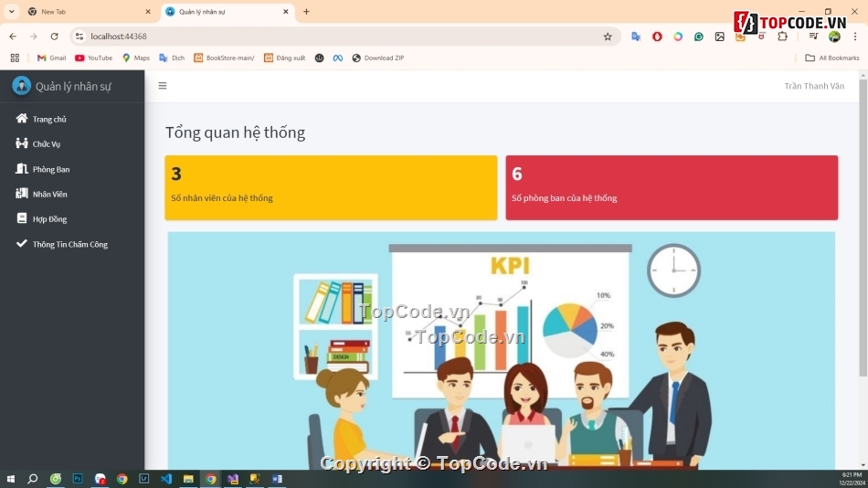This screenshot has height=488, width=868.
Task: Open the Đăng xuất bookmark
Action: [x=284, y=58]
